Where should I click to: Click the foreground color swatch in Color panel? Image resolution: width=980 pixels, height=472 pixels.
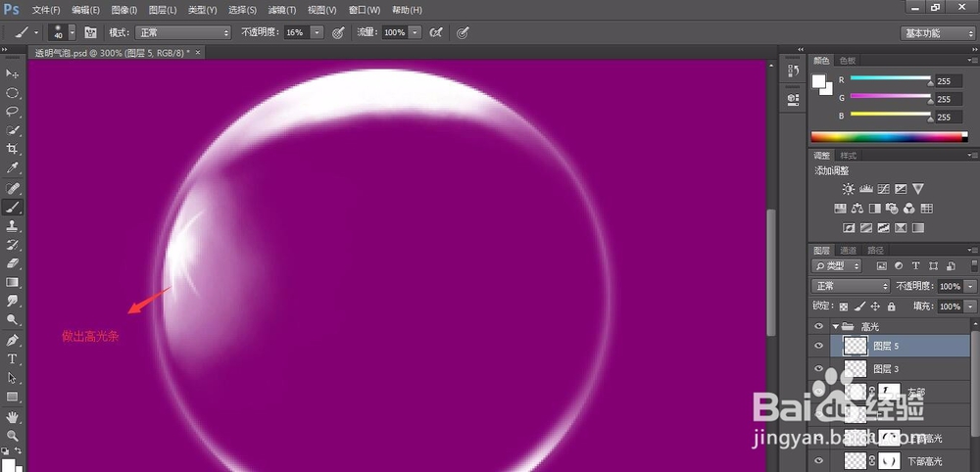pyautogui.click(x=818, y=81)
